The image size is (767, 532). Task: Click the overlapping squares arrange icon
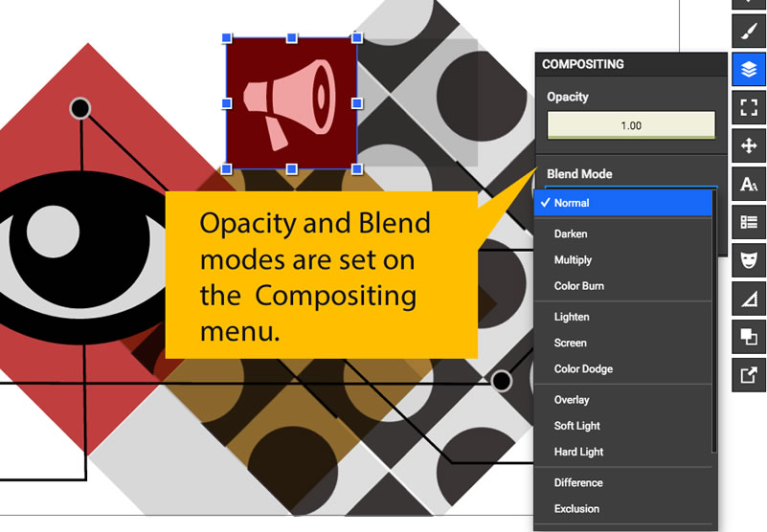click(x=748, y=337)
